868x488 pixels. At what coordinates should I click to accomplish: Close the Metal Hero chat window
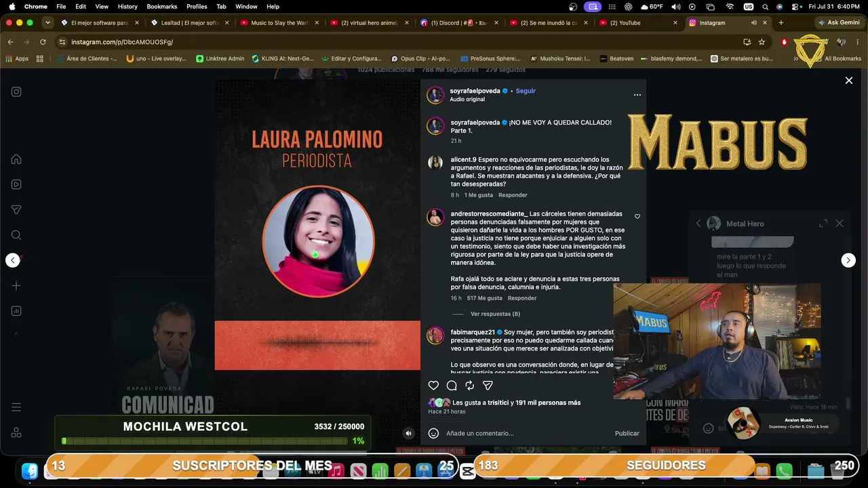click(840, 224)
